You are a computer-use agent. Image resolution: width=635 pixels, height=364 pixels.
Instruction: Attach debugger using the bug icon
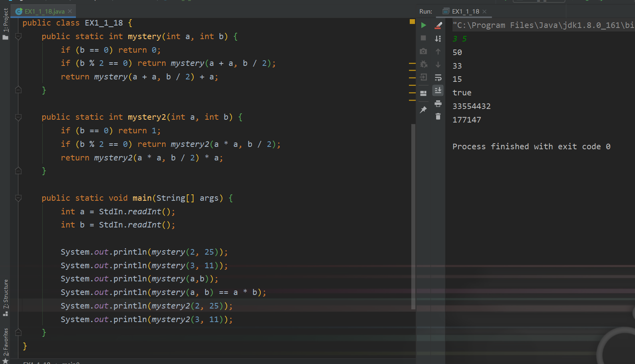click(x=423, y=64)
